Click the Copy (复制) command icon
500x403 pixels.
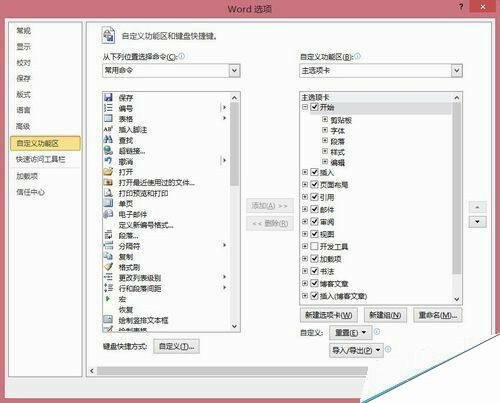coord(108,256)
